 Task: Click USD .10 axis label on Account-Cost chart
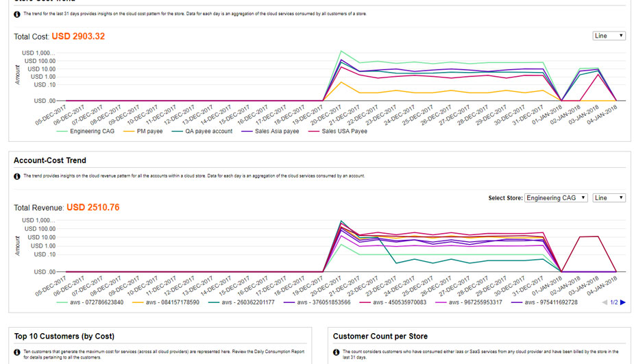pyautogui.click(x=45, y=254)
